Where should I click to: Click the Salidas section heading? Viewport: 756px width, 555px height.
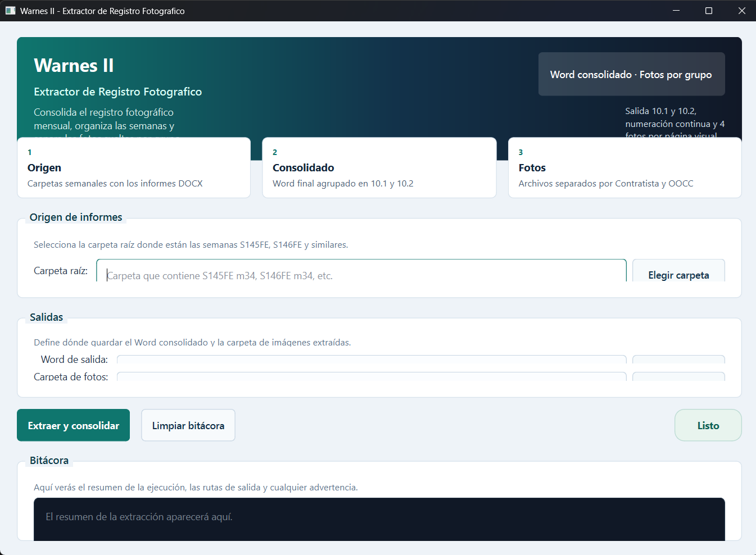(x=46, y=317)
